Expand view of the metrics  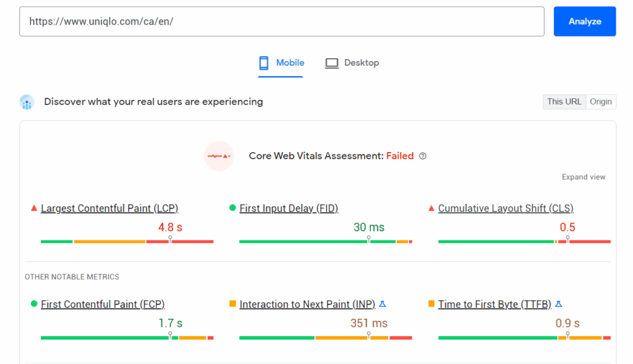pos(584,177)
